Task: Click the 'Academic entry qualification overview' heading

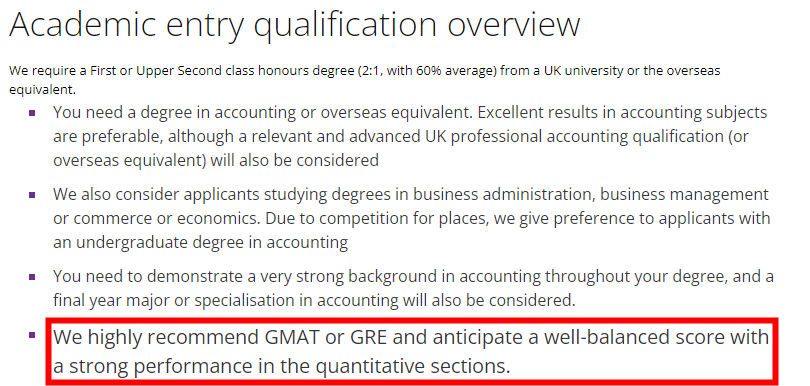Action: [294, 25]
